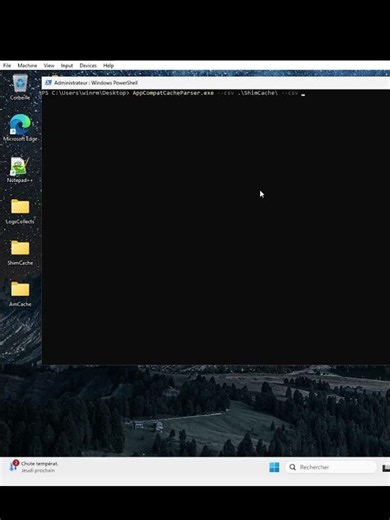Open the Input menu
The image size is (390, 520).
pyautogui.click(x=67, y=66)
